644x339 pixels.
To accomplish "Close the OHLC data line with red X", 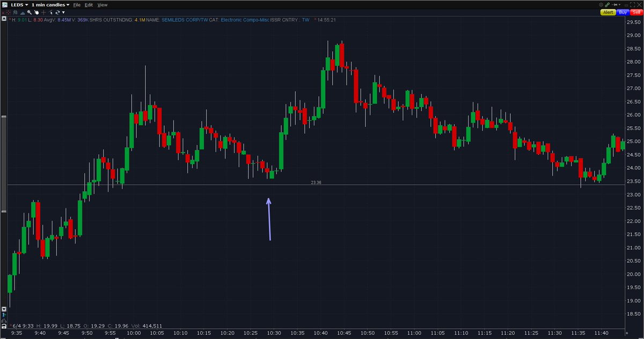I will (x=10, y=326).
